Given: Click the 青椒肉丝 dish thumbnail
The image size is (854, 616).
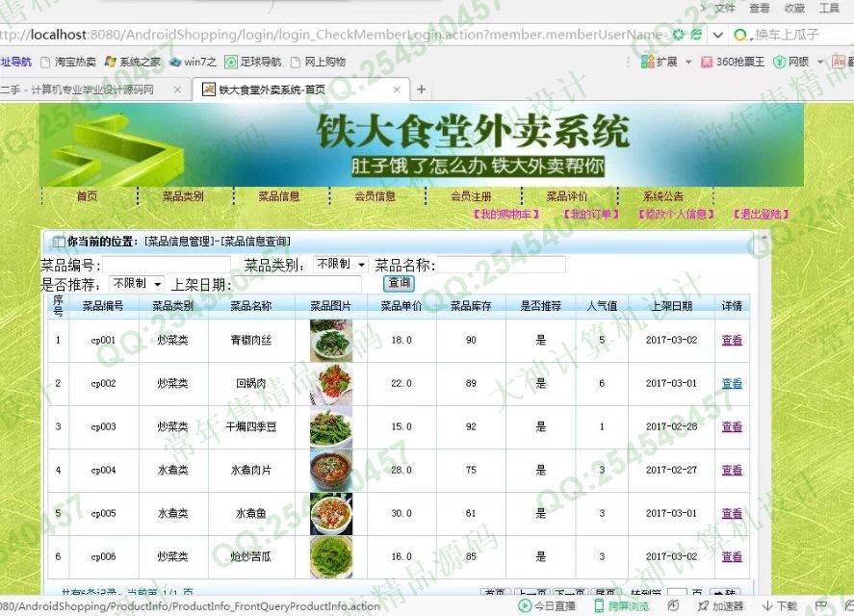Looking at the screenshot, I should [331, 341].
